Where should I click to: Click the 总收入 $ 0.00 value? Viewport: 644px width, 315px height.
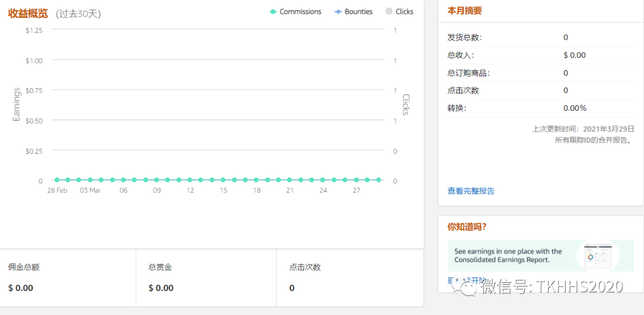tap(574, 55)
